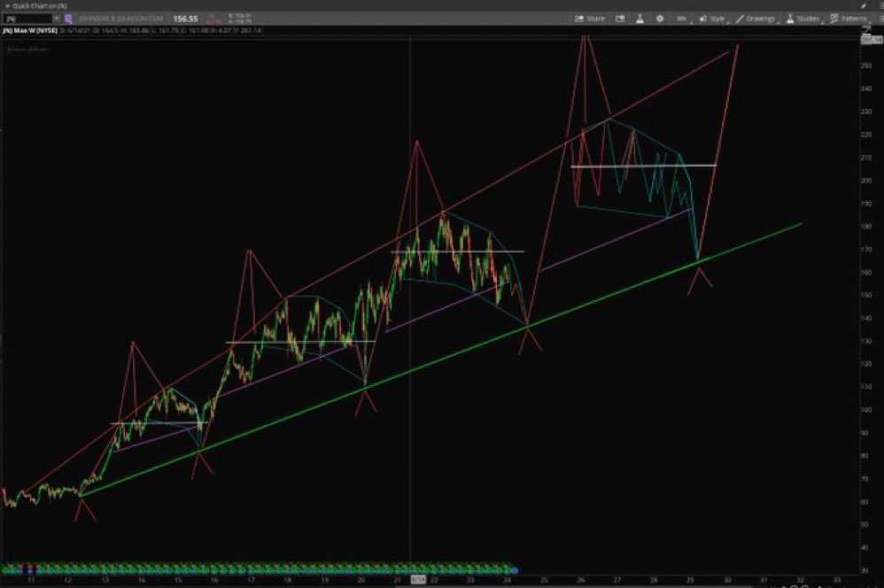Viewport: 884px width, 588px height.
Task: Click the pin icon in the title bar
Action: click(x=864, y=5)
